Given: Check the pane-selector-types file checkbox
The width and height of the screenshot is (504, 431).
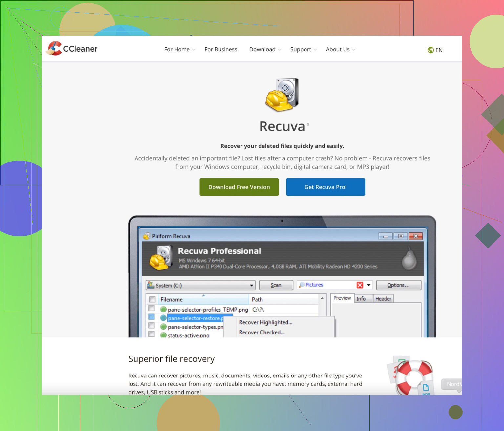Looking at the screenshot, I should (151, 325).
